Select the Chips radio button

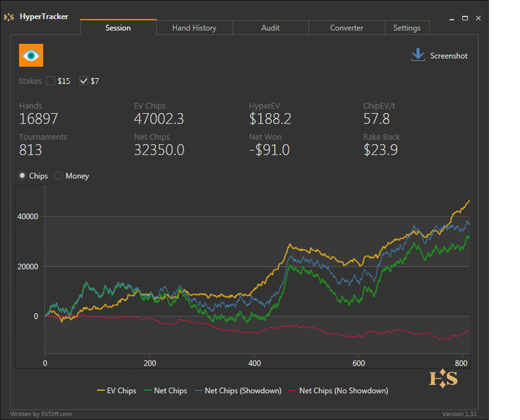pyautogui.click(x=23, y=176)
